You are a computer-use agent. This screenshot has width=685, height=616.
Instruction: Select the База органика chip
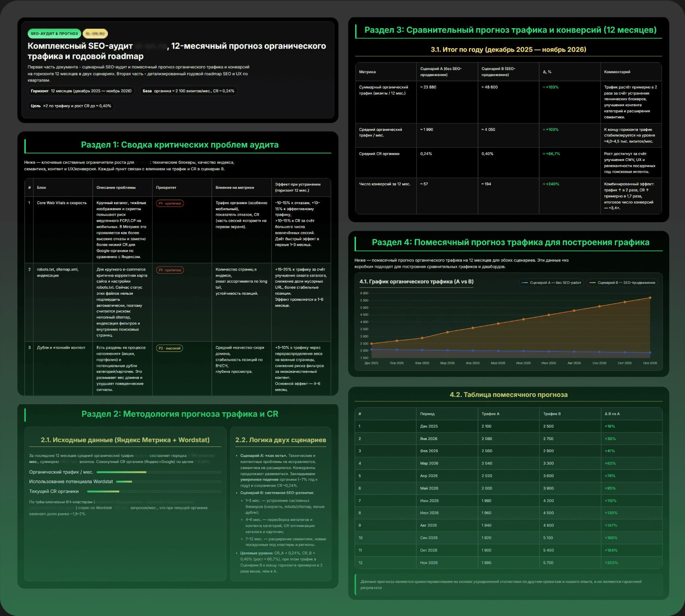(x=188, y=91)
